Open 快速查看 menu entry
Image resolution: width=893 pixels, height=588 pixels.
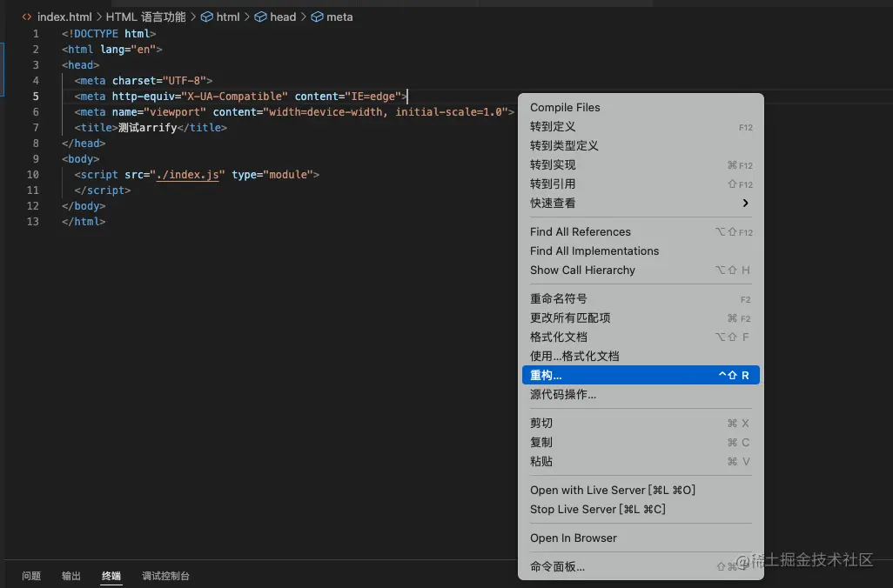(641, 204)
